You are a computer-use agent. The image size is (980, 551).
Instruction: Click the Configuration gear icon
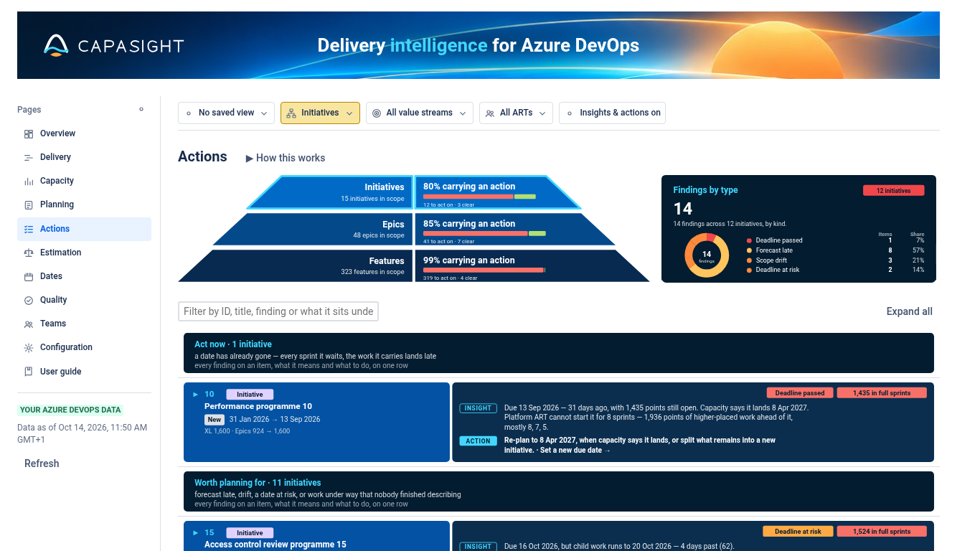pos(29,347)
